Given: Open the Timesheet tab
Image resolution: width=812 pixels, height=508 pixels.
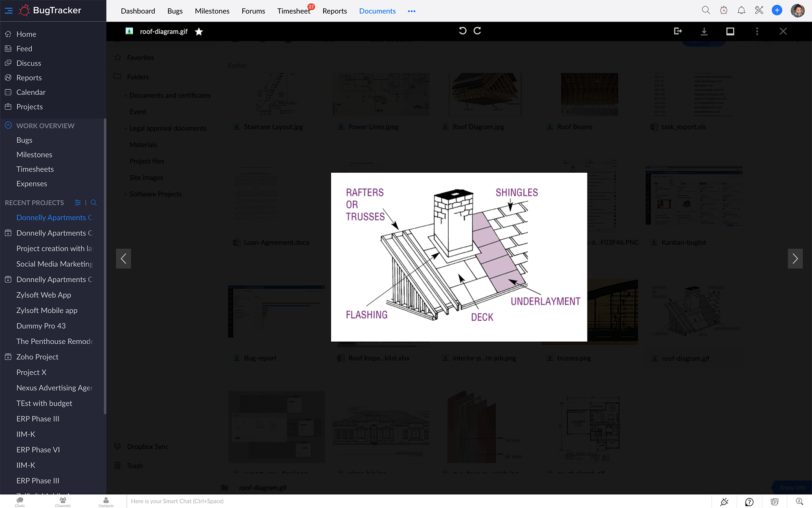Looking at the screenshot, I should [294, 11].
